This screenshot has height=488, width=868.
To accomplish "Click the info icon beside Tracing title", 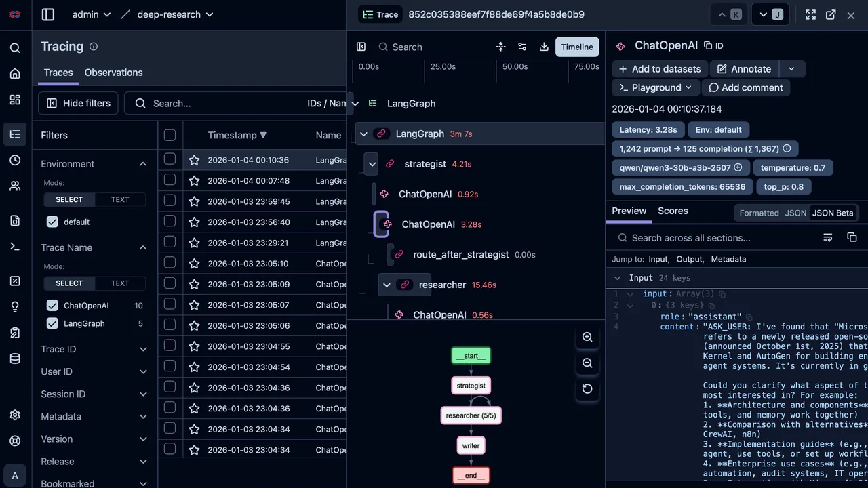I will (x=94, y=47).
